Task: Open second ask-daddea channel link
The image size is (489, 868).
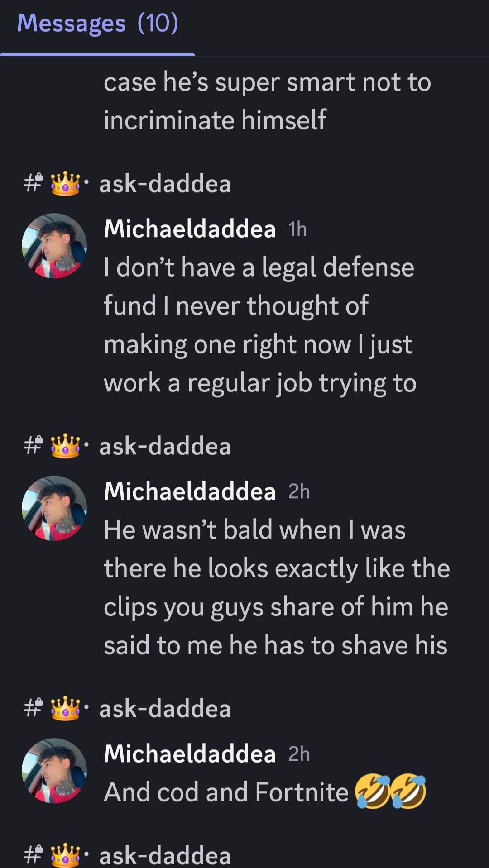Action: tap(165, 446)
